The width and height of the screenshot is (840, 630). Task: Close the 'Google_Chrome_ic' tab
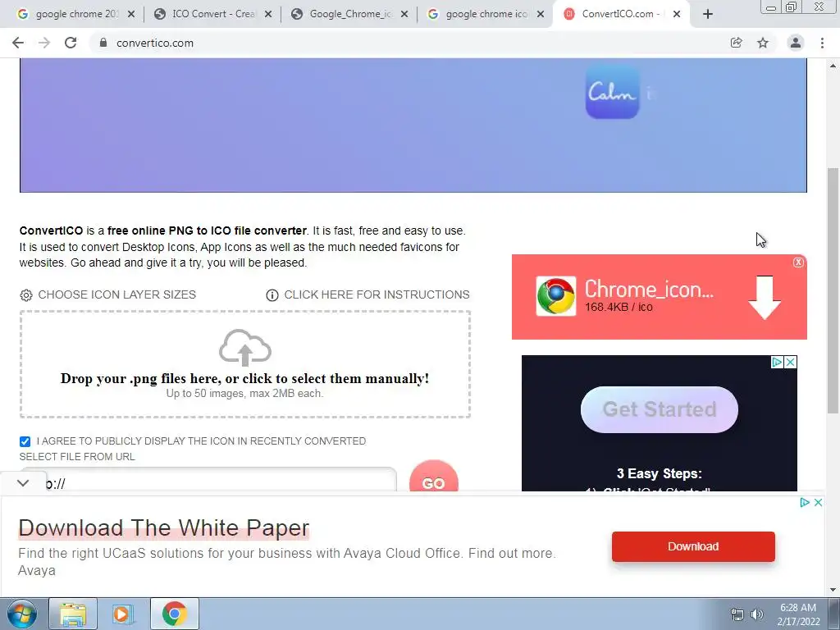click(x=404, y=15)
